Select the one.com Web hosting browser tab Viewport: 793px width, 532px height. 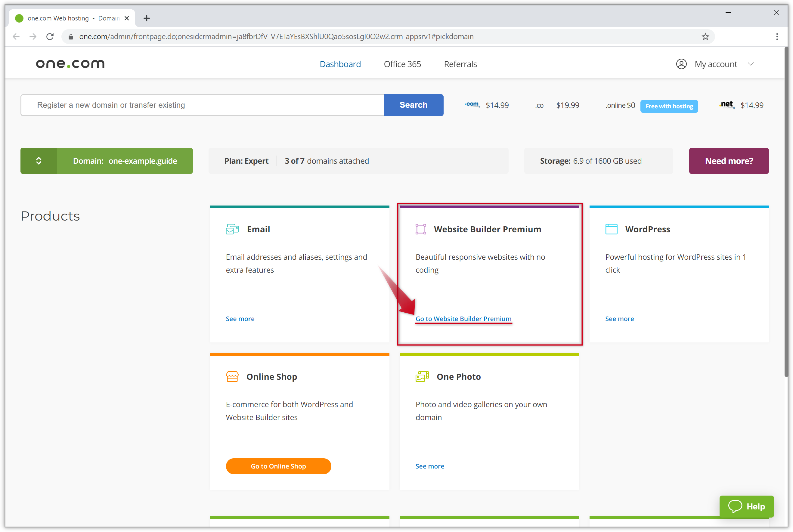click(x=71, y=18)
